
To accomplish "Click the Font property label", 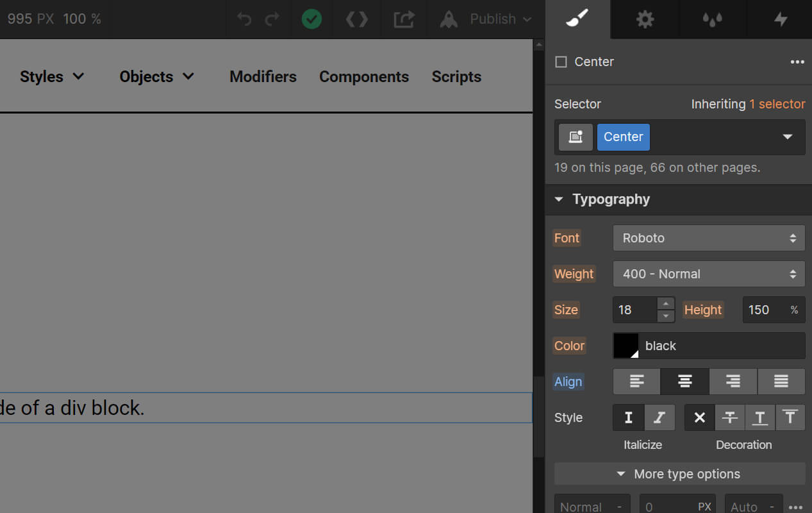I will coord(567,238).
